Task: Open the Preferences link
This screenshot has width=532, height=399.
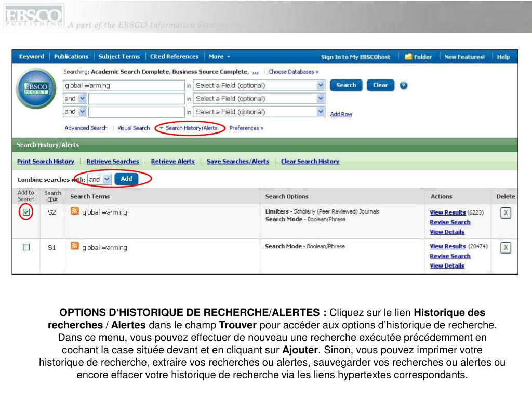Action: 246,128
